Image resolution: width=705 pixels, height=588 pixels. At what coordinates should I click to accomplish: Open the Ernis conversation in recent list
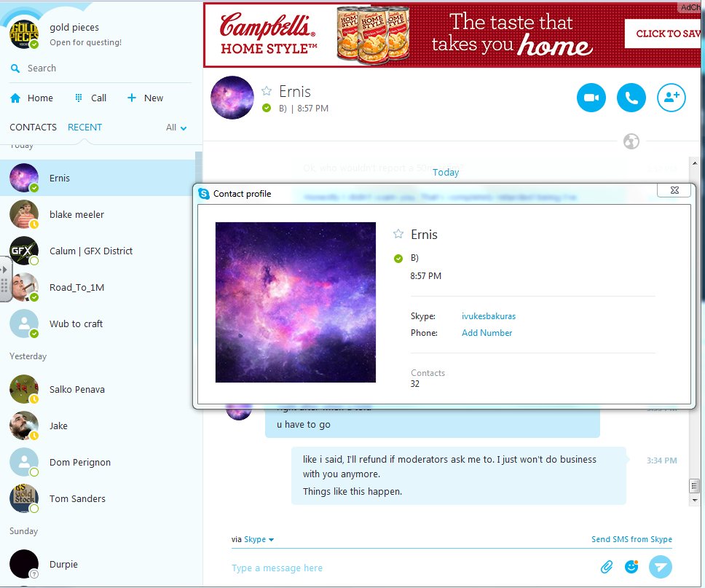coord(98,179)
